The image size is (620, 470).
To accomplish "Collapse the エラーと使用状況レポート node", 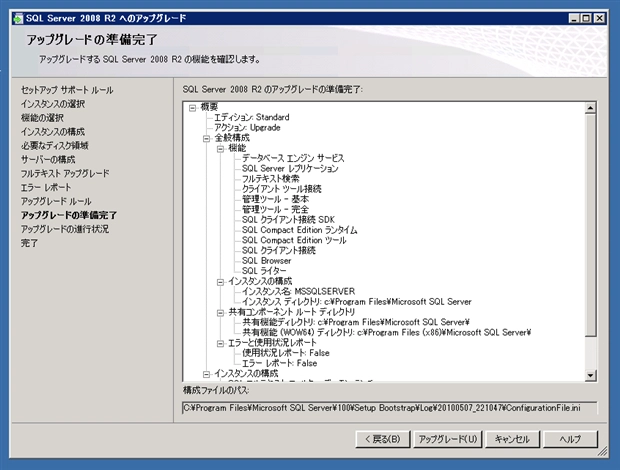I will [220, 344].
